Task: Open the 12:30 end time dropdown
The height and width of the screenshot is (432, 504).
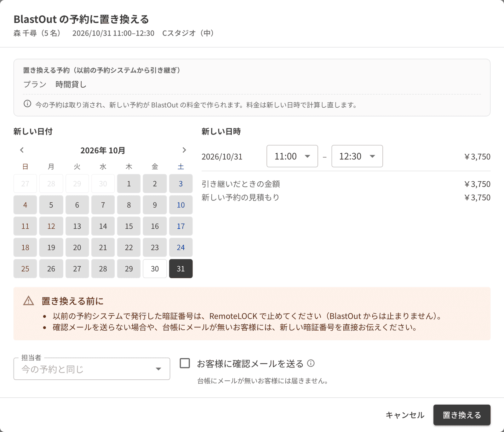Action: tap(357, 156)
